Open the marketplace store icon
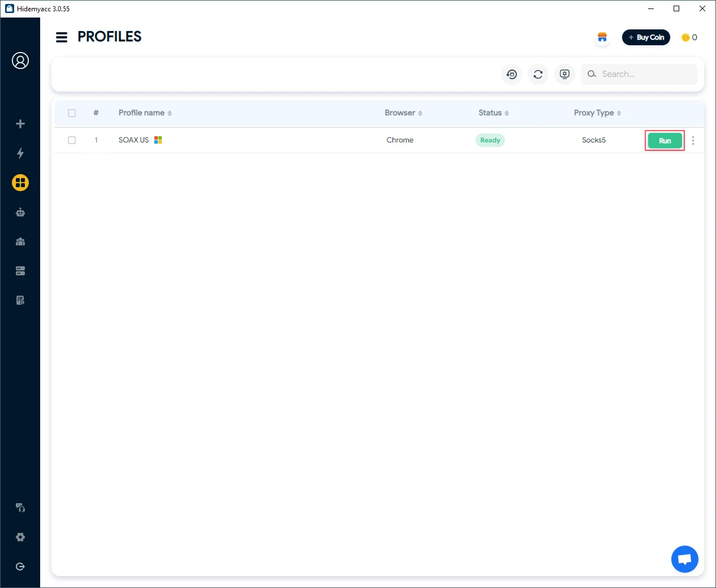The height and width of the screenshot is (588, 716). 602,37
